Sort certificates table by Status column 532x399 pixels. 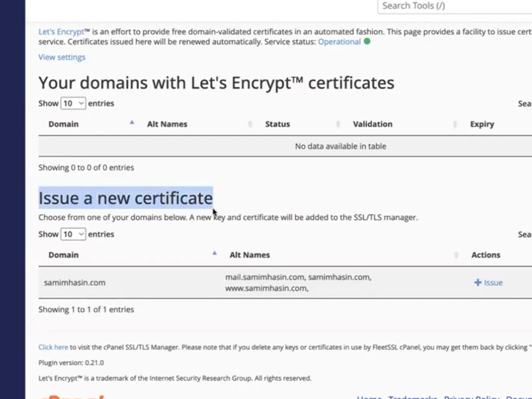278,124
